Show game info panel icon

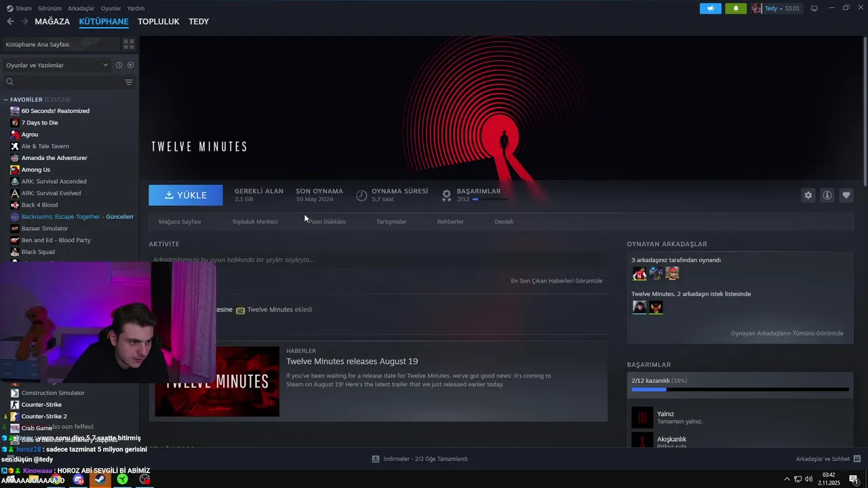[x=827, y=195]
